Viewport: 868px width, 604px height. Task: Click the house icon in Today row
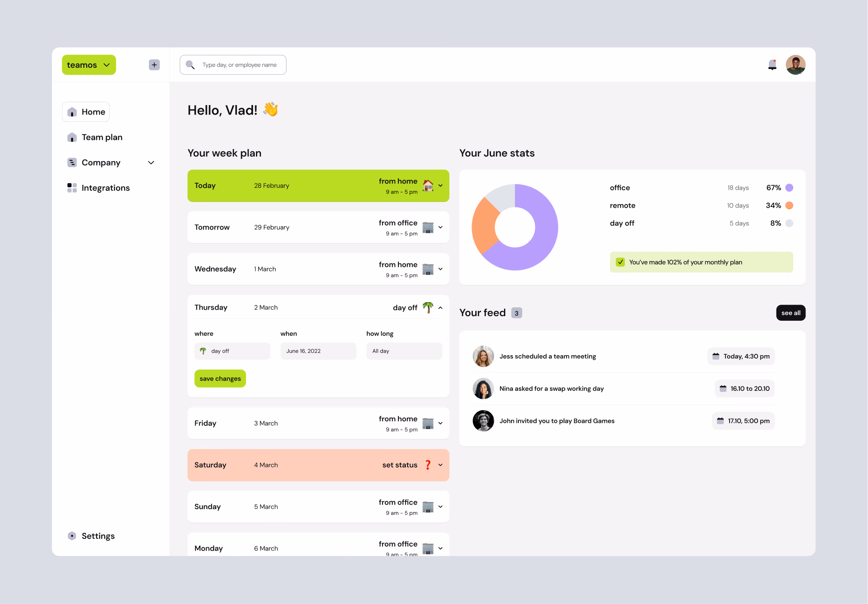428,186
